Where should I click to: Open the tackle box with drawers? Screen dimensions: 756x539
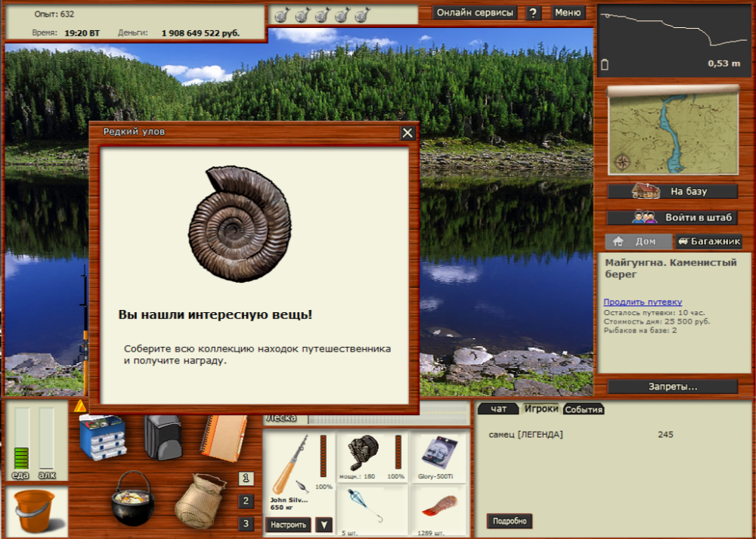(x=104, y=436)
